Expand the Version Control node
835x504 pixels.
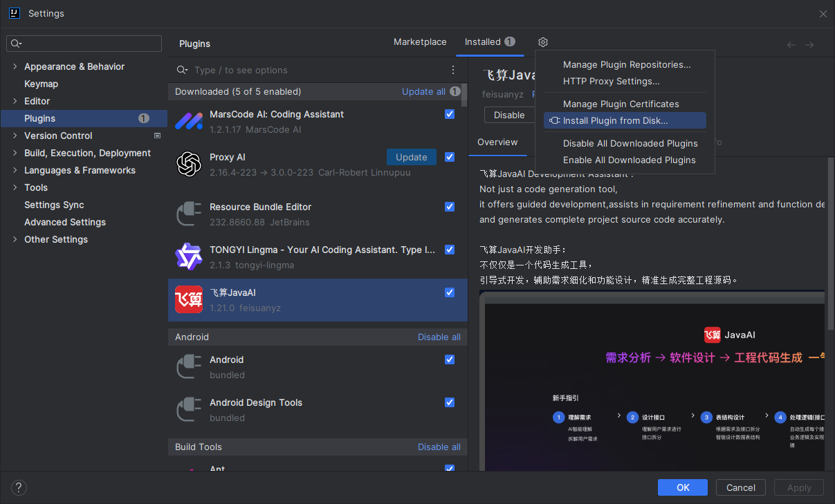[15, 136]
